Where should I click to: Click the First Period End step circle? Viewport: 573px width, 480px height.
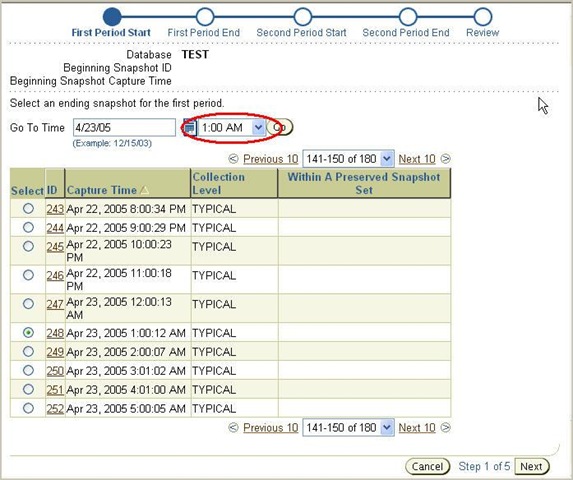coord(205,17)
